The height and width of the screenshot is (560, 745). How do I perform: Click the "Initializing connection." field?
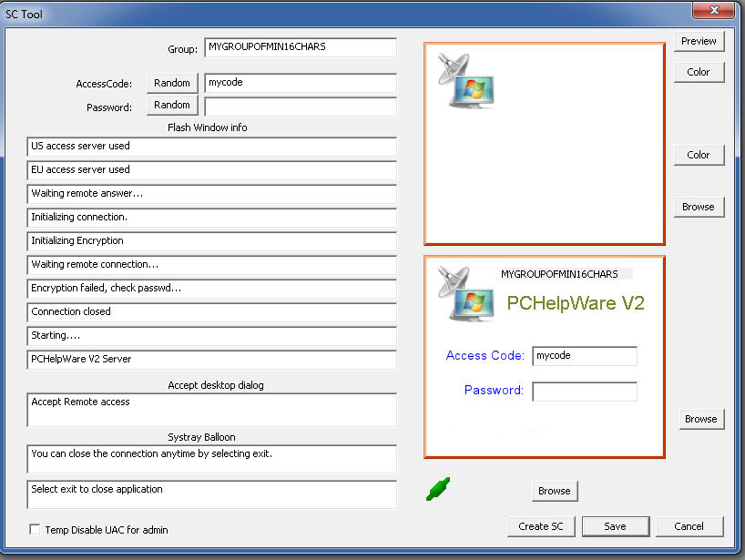click(211, 218)
